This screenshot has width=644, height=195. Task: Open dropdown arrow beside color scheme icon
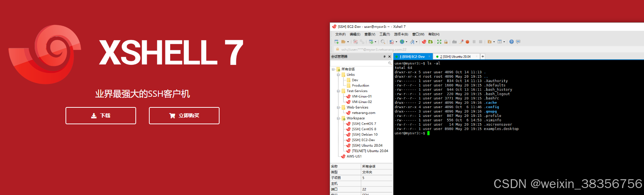tap(396, 42)
